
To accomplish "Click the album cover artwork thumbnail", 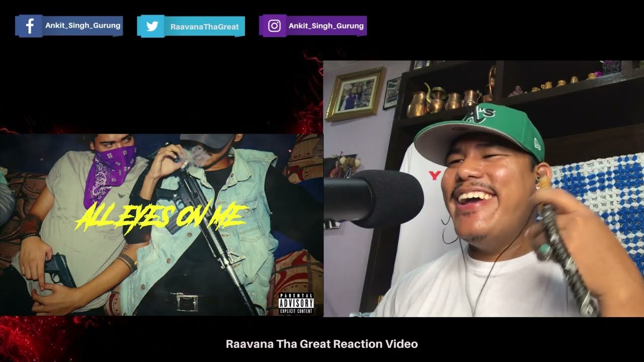I will coord(162,225).
